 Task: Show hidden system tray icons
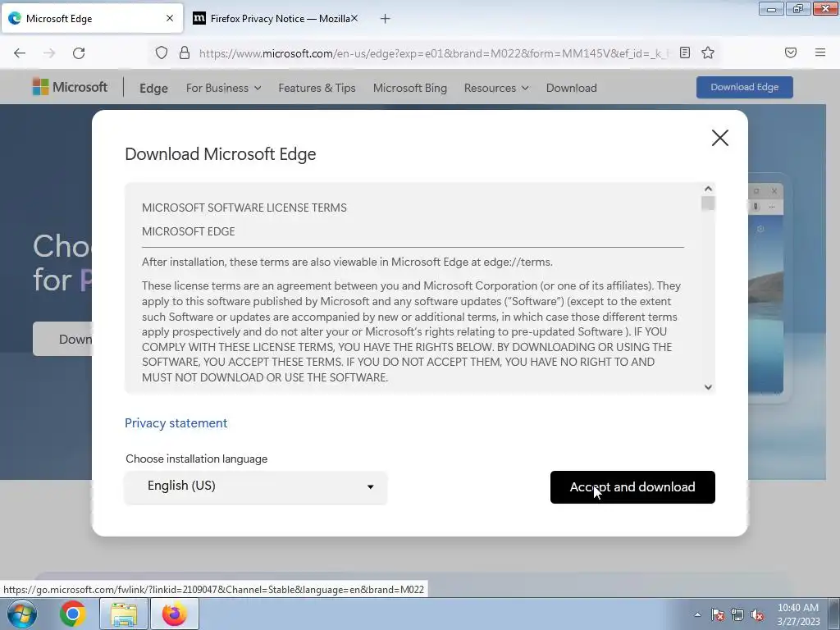(697, 614)
